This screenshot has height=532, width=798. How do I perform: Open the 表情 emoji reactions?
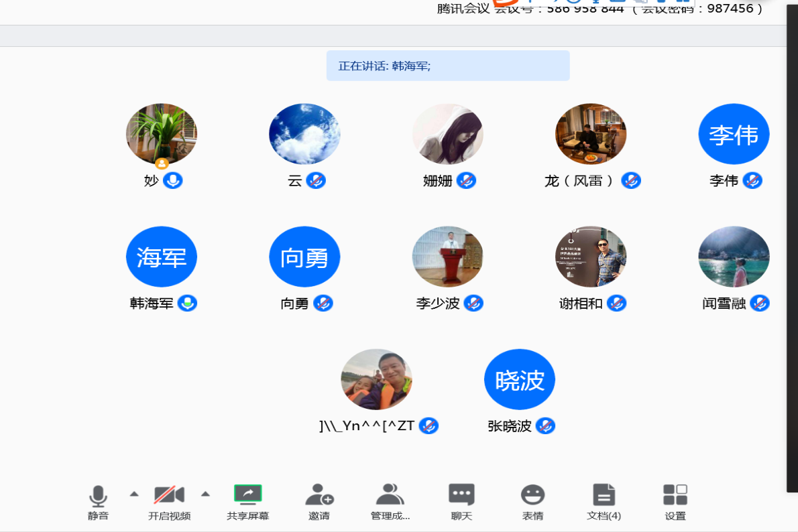pos(532,495)
